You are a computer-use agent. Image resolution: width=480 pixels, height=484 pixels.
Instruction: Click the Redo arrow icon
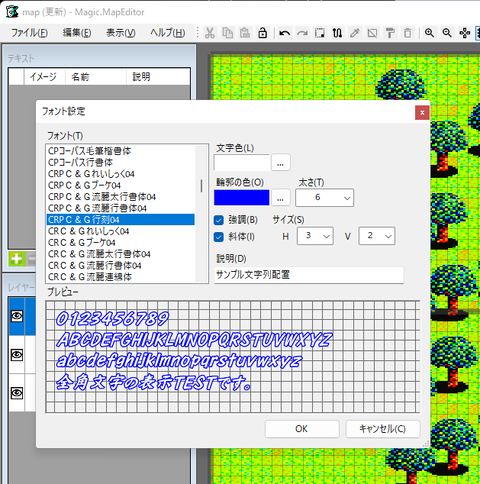[302, 33]
